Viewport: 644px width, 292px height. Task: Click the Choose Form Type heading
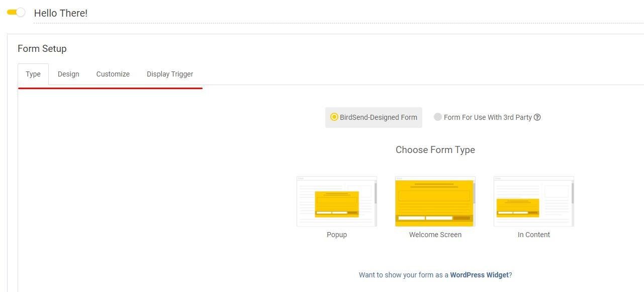(x=435, y=150)
